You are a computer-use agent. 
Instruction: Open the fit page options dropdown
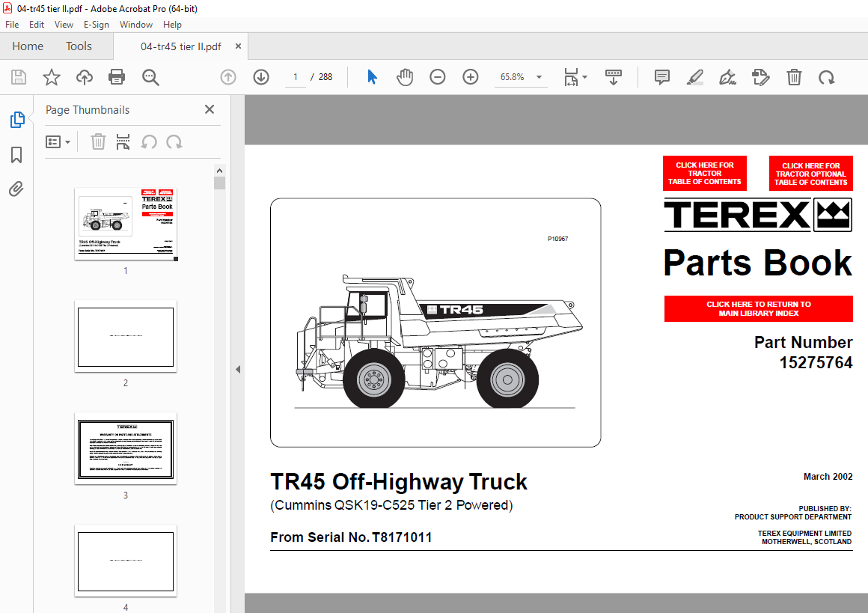(x=575, y=77)
